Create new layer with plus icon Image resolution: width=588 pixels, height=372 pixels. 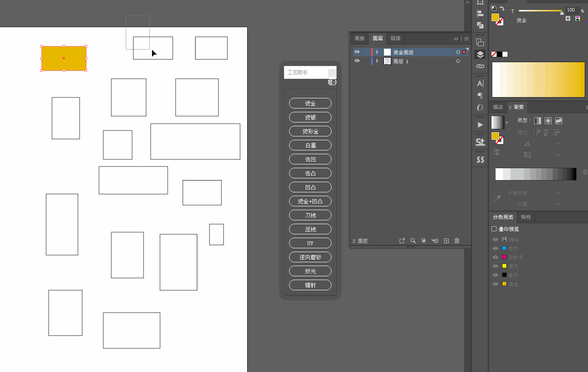(446, 241)
